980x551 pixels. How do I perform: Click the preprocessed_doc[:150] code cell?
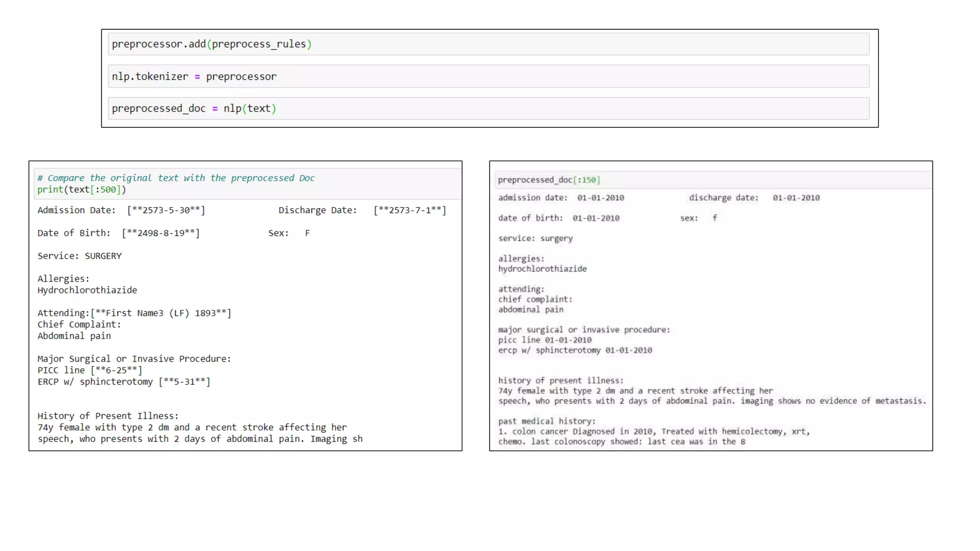[549, 180]
